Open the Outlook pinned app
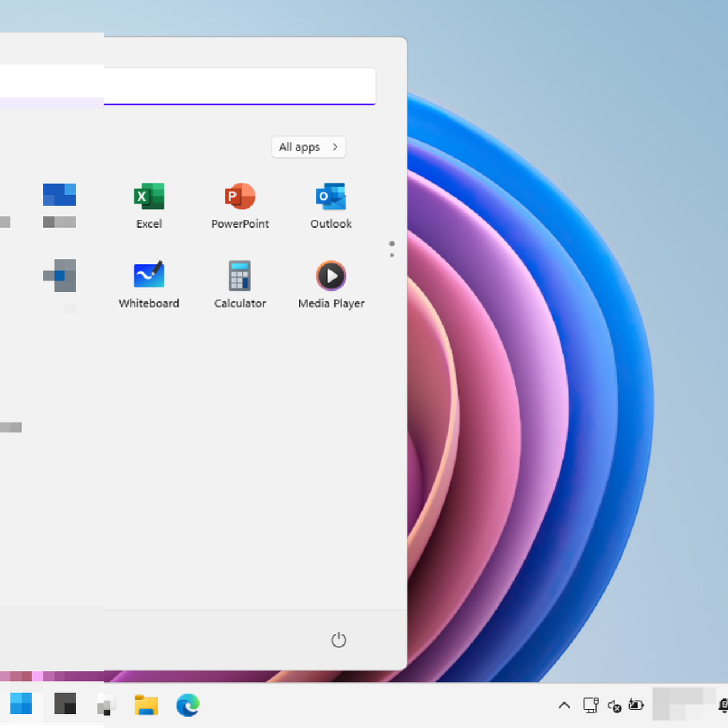The width and height of the screenshot is (728, 728). (x=331, y=206)
